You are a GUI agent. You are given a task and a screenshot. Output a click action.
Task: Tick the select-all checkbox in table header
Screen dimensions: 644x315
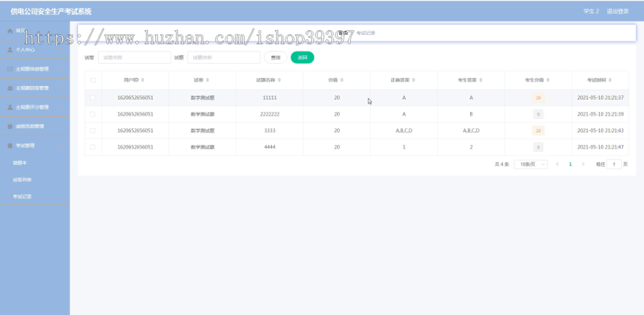point(93,80)
